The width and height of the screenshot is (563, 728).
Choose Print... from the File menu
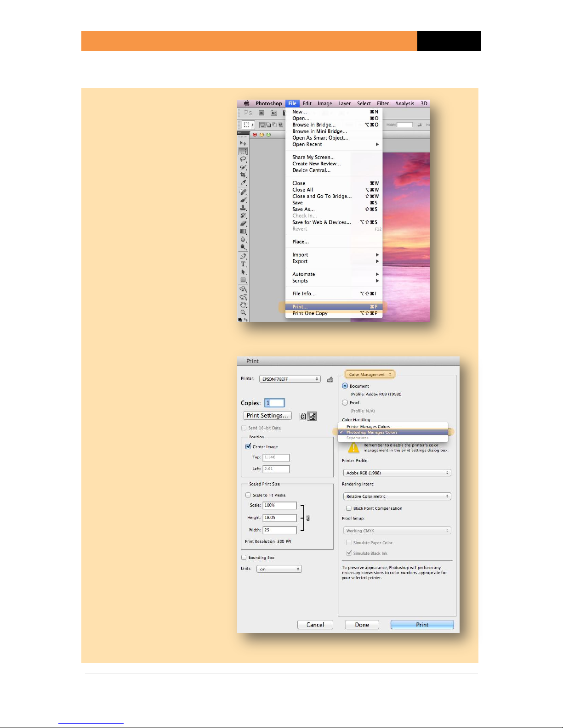pos(334,306)
